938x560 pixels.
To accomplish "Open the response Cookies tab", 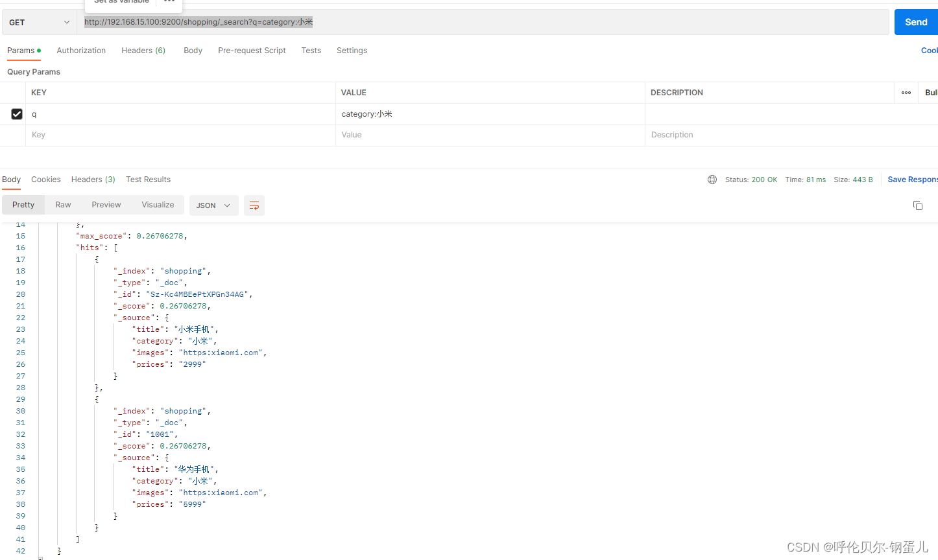I will (46, 180).
